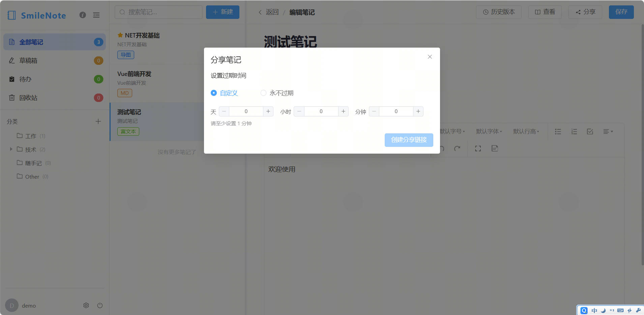Collapse sidebar via menu fold icon
The image size is (644, 315).
coord(96,15)
